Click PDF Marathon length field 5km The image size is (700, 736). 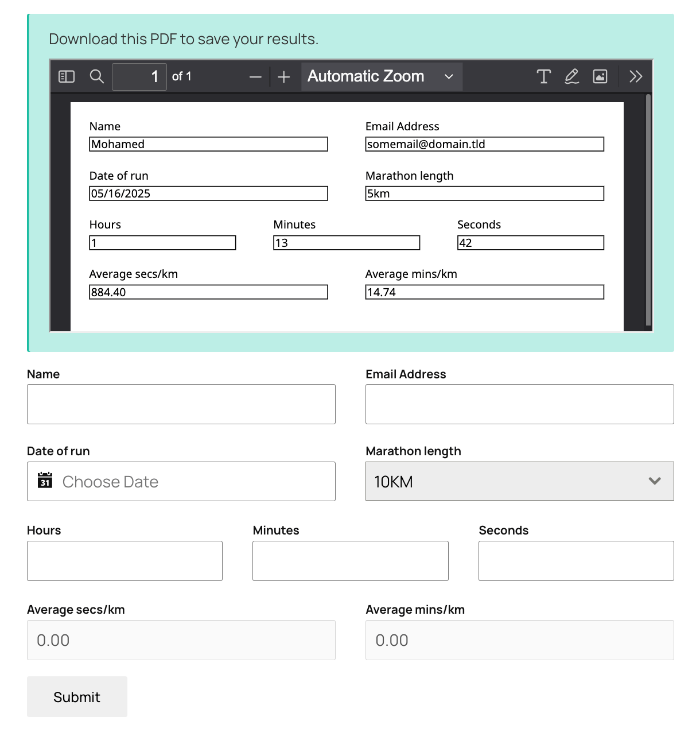(x=485, y=193)
